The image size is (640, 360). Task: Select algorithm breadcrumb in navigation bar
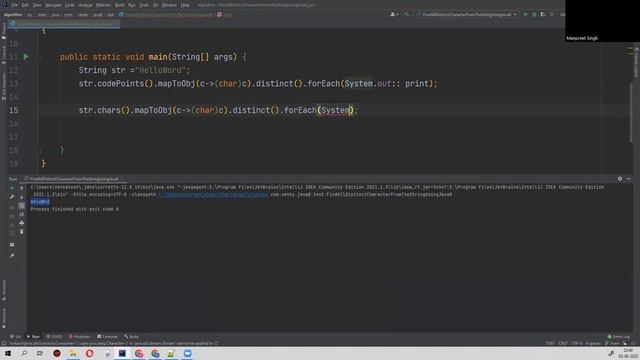coord(13,14)
